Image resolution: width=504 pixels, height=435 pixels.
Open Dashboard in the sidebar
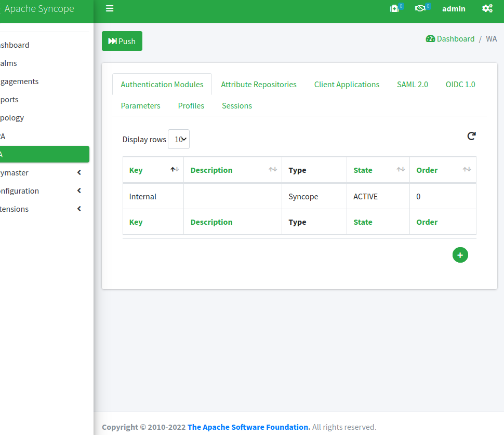point(45,45)
